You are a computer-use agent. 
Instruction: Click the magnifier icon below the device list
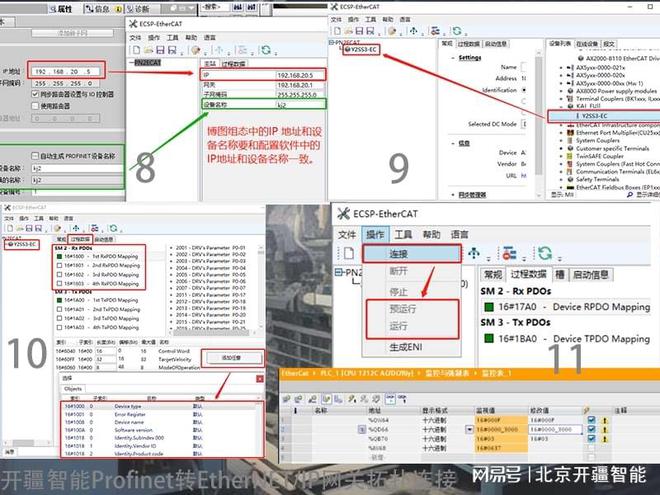click(630, 195)
